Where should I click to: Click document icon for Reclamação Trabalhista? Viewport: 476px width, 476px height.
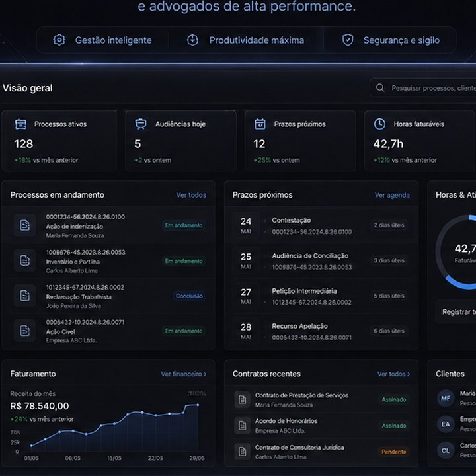24,296
